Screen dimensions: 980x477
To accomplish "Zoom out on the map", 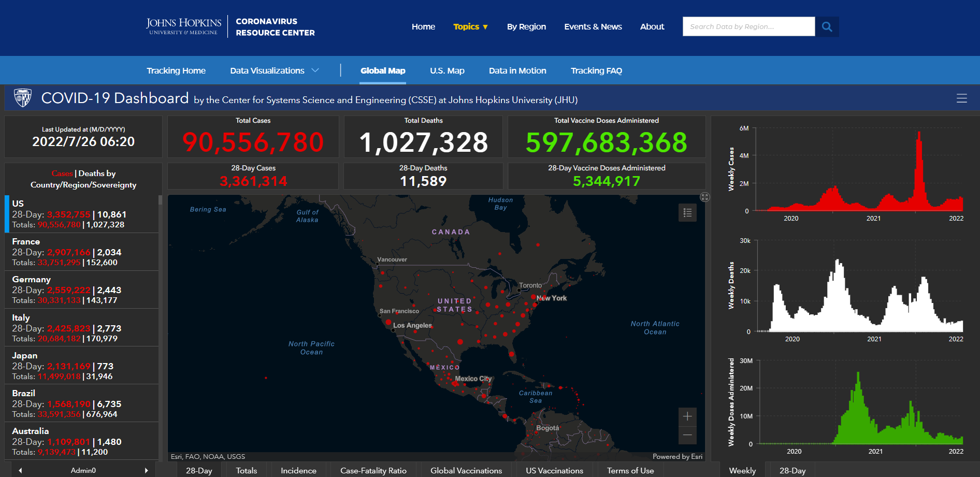I will 687,435.
